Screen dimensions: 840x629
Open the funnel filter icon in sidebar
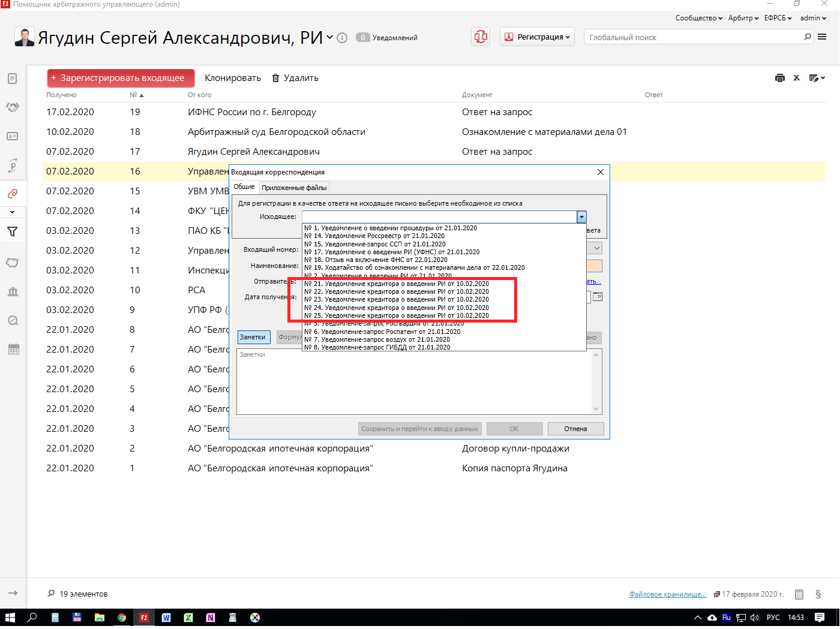click(13, 231)
